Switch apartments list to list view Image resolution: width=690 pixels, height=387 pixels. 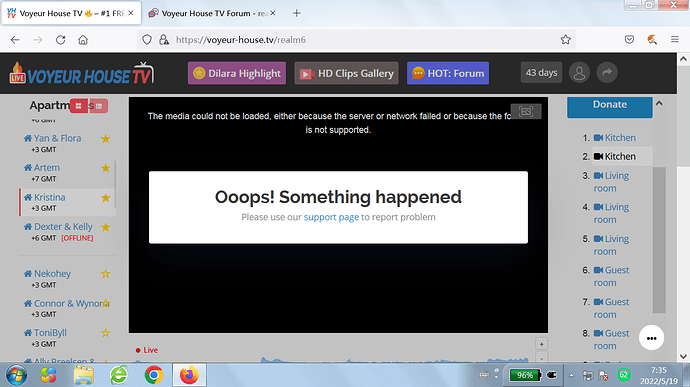coord(99,106)
